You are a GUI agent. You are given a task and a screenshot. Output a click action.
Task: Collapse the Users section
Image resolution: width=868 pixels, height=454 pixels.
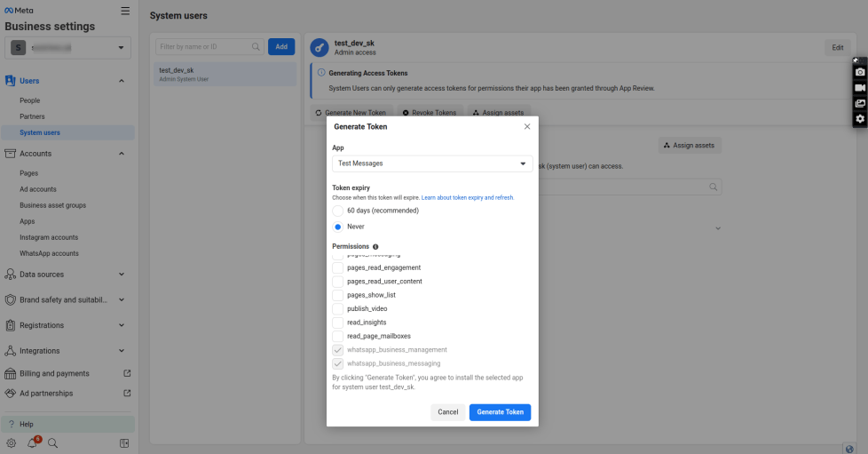click(122, 81)
